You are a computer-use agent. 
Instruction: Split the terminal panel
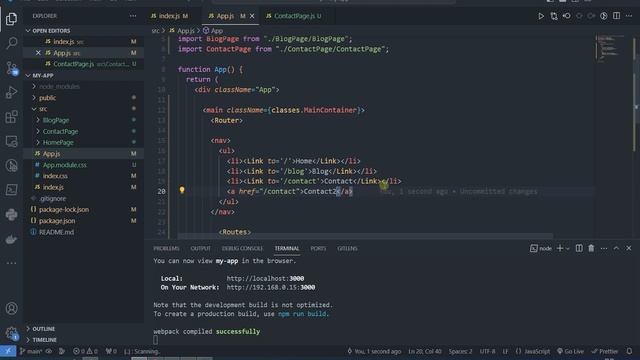point(579,248)
